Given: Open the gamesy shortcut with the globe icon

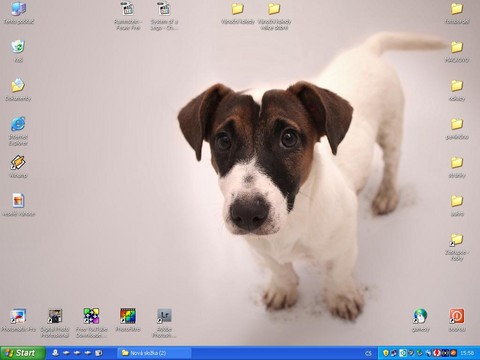Looking at the screenshot, I should click(420, 316).
